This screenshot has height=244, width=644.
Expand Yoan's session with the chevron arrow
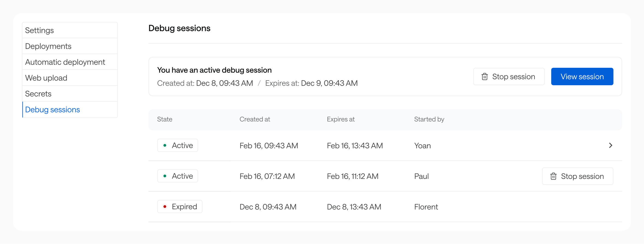tap(611, 145)
